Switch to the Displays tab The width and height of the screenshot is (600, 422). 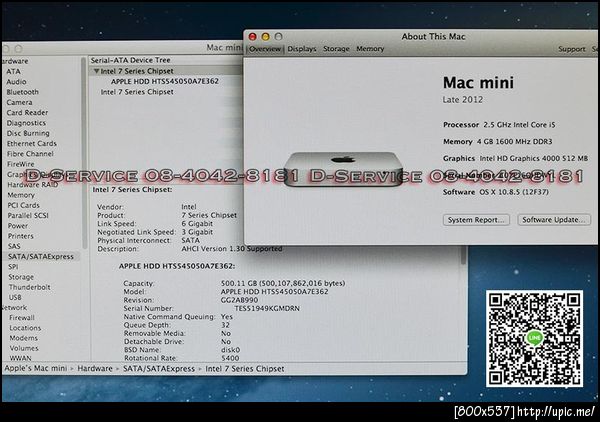pyautogui.click(x=302, y=49)
